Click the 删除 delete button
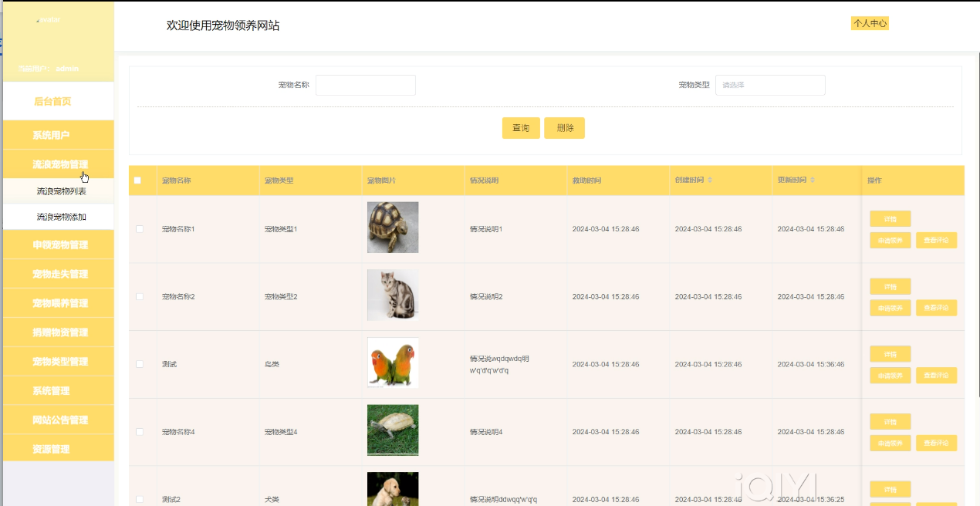The image size is (980, 506). click(x=564, y=128)
